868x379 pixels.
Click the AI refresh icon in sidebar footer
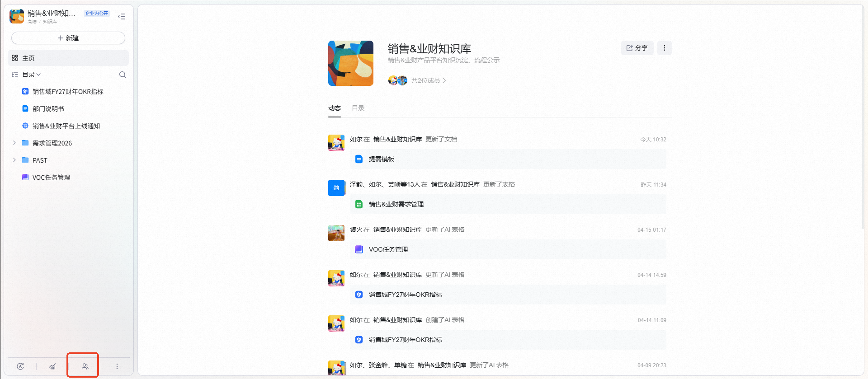point(20,366)
